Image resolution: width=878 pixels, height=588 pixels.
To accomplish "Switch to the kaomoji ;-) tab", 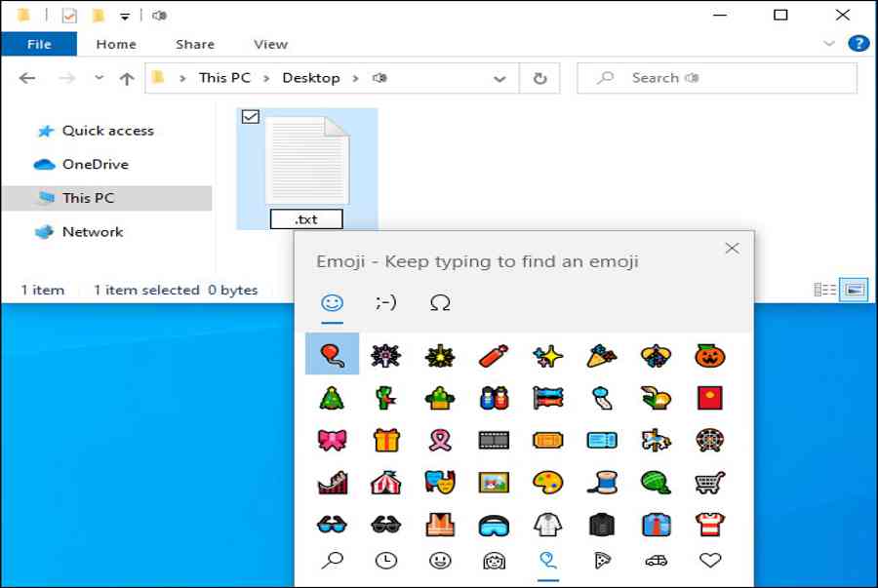I will 385,303.
